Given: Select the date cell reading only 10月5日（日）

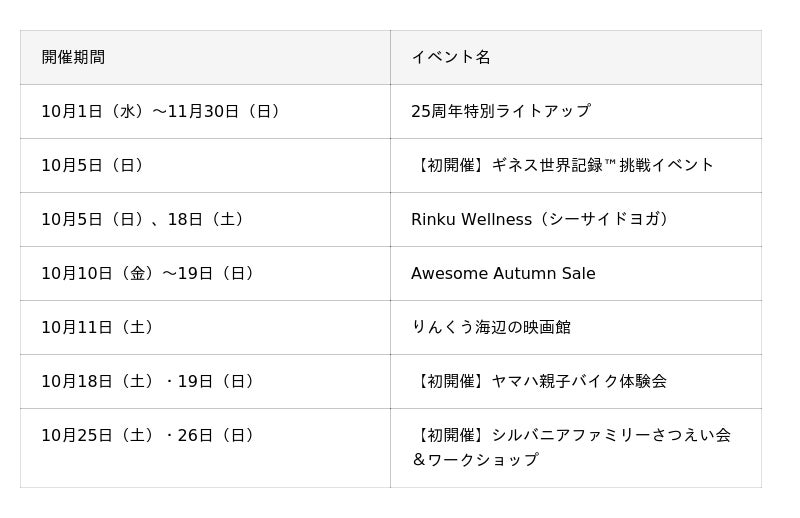Looking at the screenshot, I should pyautogui.click(x=93, y=165).
